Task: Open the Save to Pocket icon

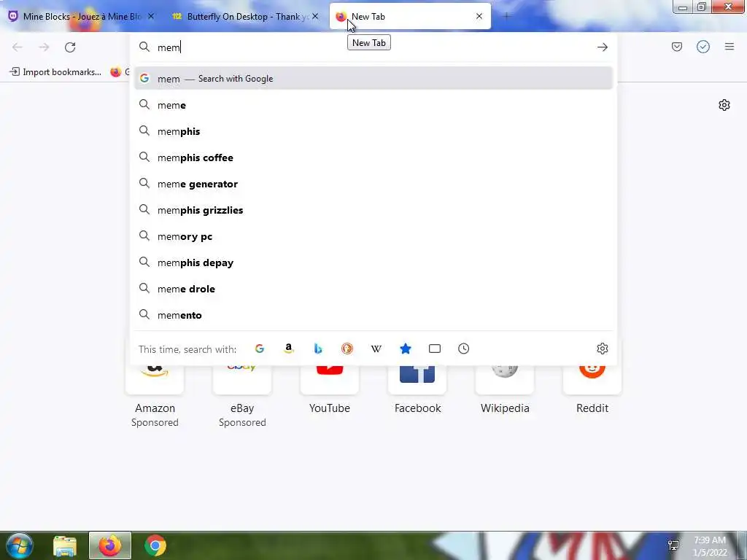Action: 676,47
